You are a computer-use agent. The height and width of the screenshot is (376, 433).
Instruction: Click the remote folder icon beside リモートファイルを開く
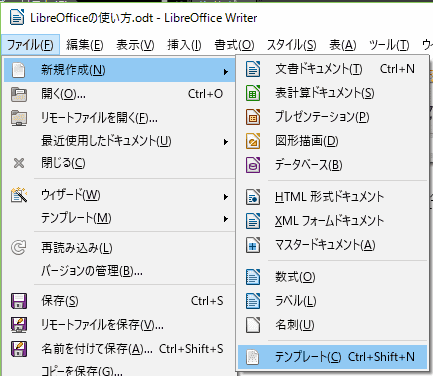(x=19, y=118)
